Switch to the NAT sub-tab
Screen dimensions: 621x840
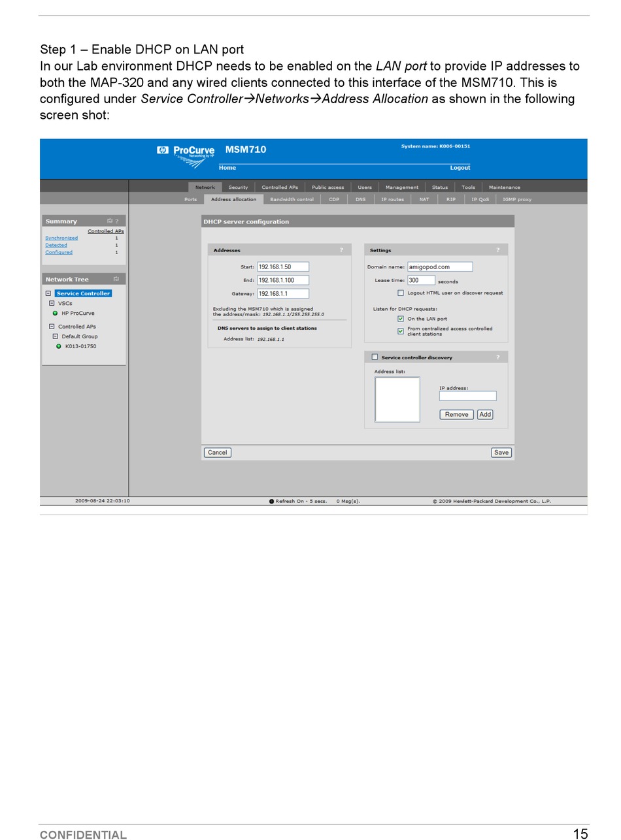424,199
